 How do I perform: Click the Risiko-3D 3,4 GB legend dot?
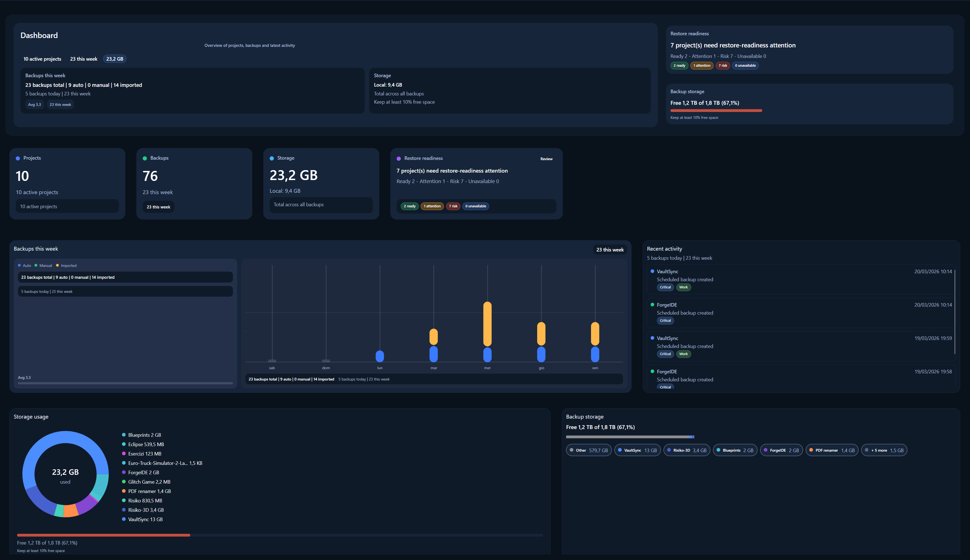click(x=124, y=510)
